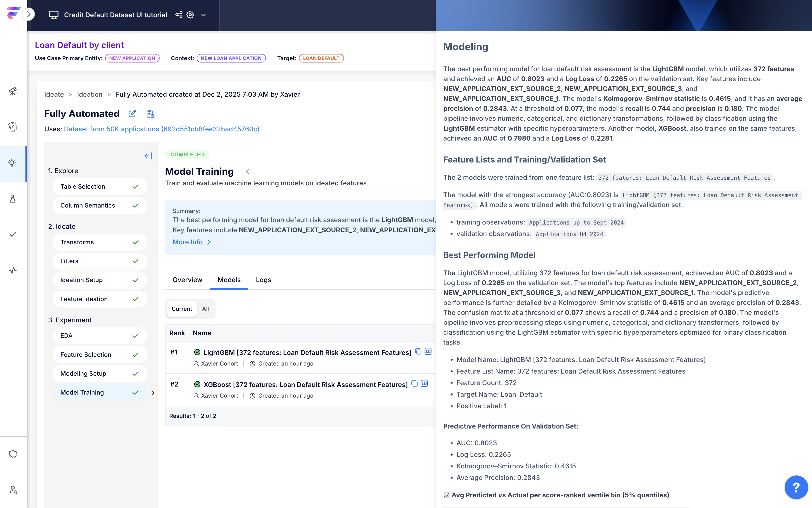812x508 pixels.
Task: Open flask experiment icon in sidebar
Action: [13, 199]
